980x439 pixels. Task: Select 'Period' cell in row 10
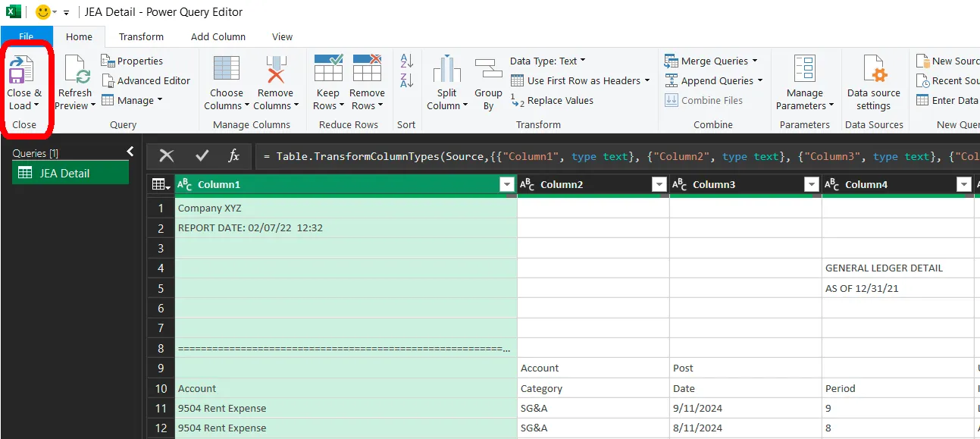pos(897,388)
